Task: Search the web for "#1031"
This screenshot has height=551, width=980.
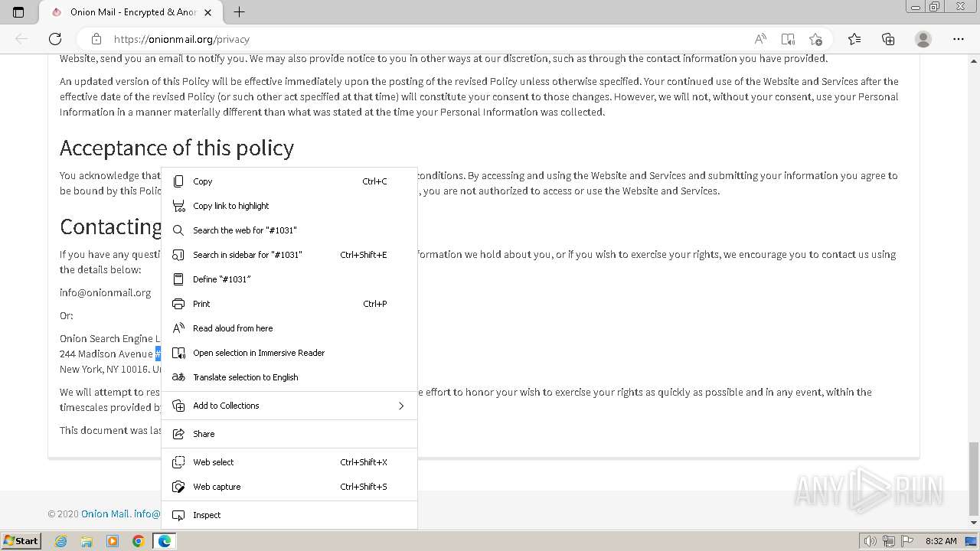Action: (x=289, y=230)
